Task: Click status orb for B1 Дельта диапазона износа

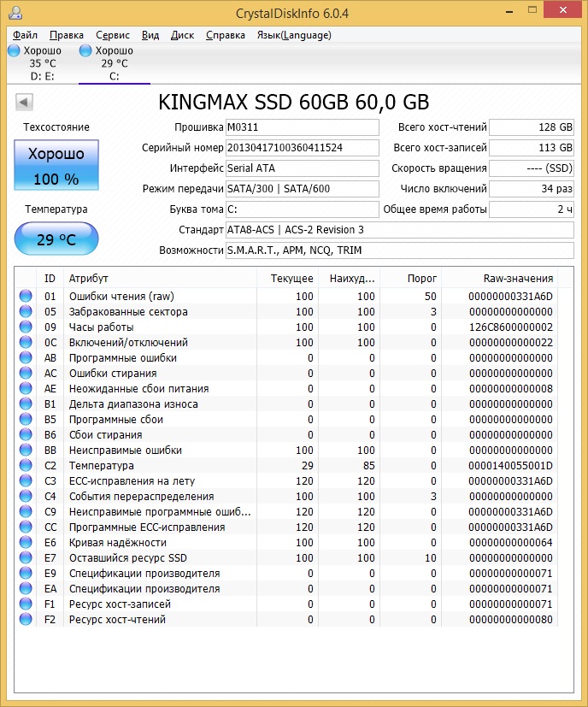Action: click(x=26, y=404)
